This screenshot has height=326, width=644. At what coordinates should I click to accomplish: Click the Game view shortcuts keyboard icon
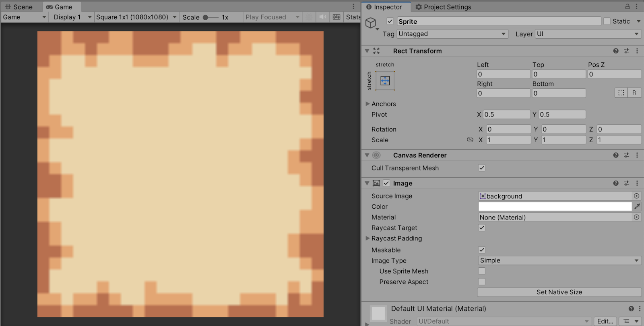(336, 17)
